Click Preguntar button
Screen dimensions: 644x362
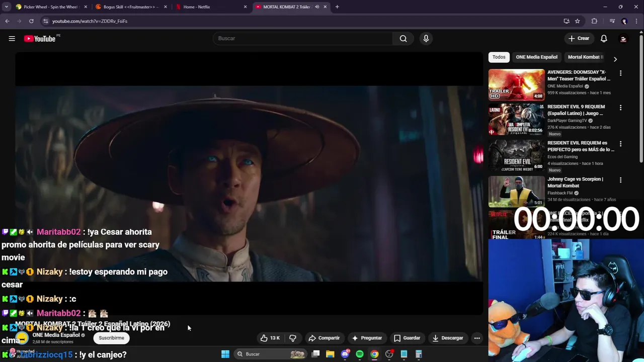click(x=367, y=338)
